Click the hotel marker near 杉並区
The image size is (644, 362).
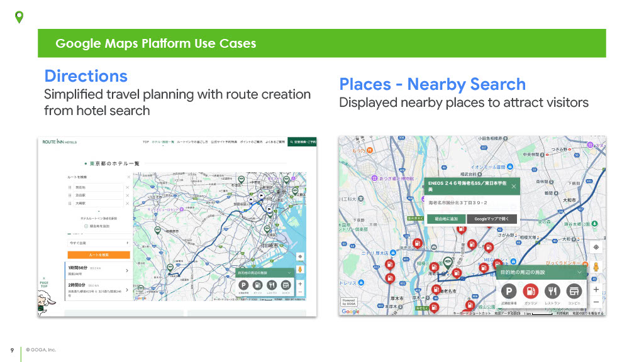pyautogui.click(x=241, y=180)
